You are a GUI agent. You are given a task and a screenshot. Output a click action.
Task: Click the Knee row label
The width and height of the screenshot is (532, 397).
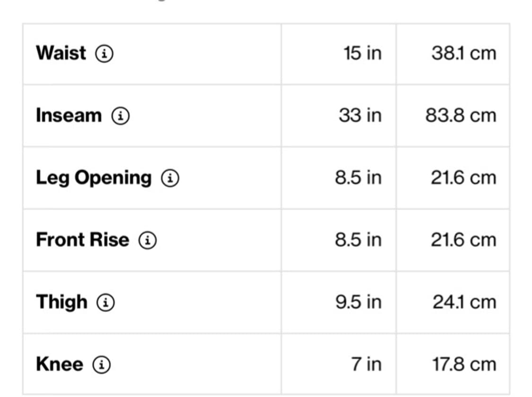pyautogui.click(x=60, y=364)
